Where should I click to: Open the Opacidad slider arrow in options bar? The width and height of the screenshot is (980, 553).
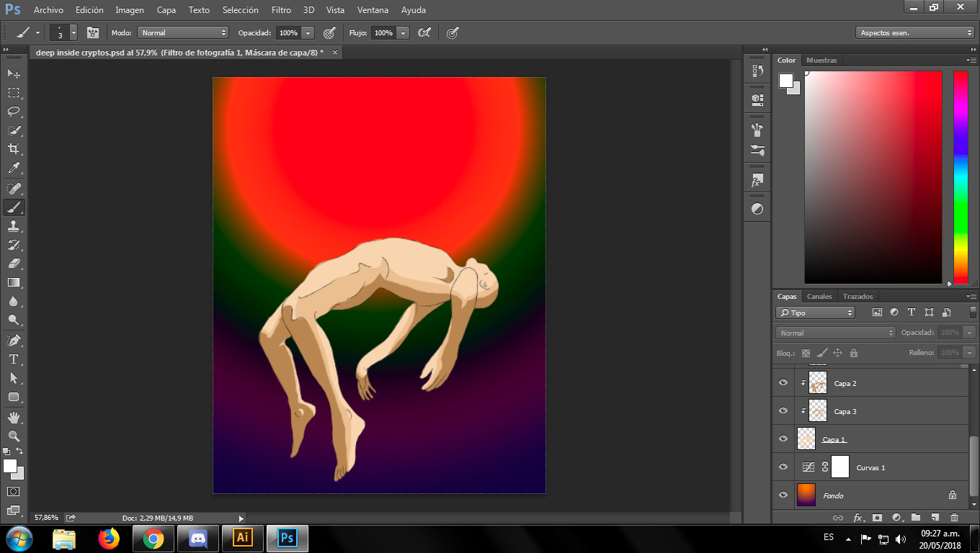pos(308,32)
